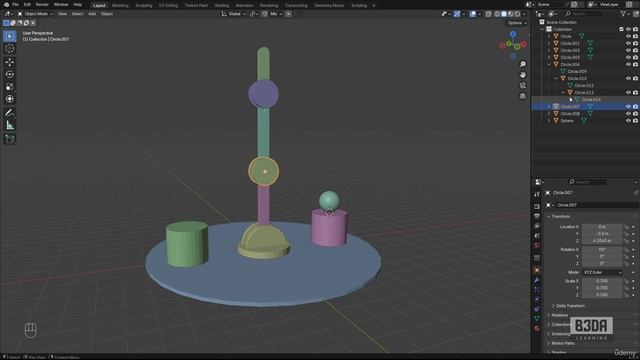The image size is (640, 360).
Task: Select the Add Cube tool
Action: (x=10, y=139)
